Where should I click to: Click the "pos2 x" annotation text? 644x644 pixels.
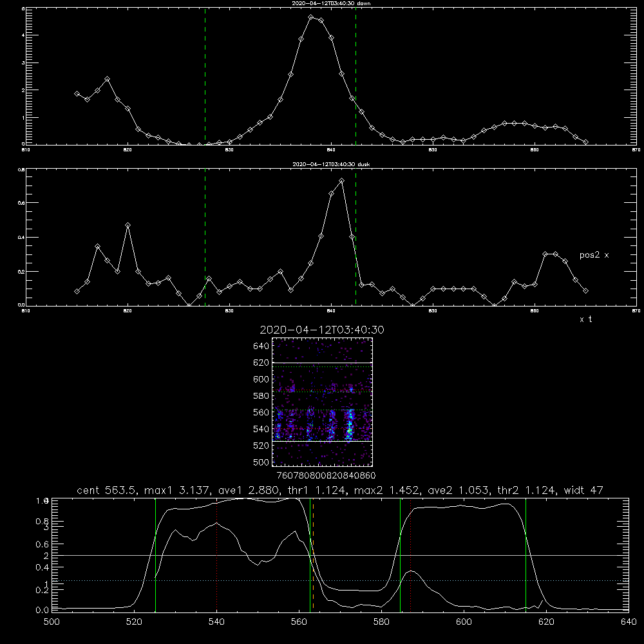pos(594,255)
